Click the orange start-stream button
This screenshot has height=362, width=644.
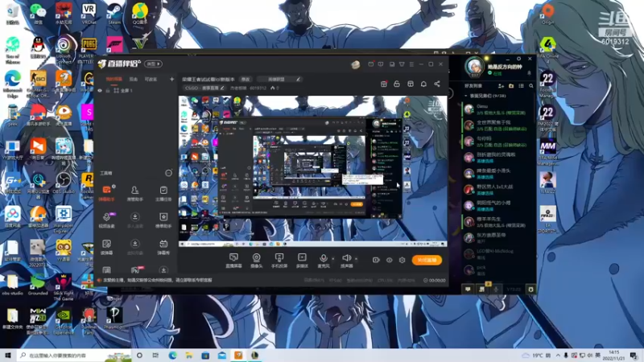(427, 260)
